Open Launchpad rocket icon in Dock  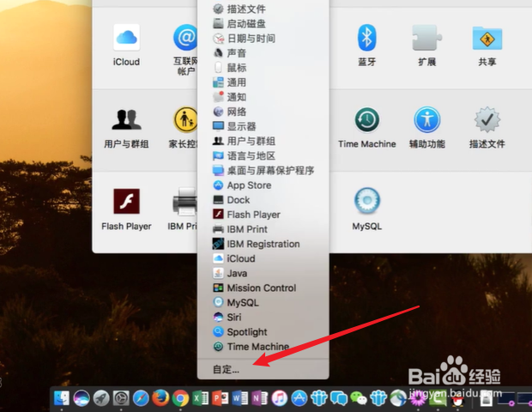click(x=101, y=398)
